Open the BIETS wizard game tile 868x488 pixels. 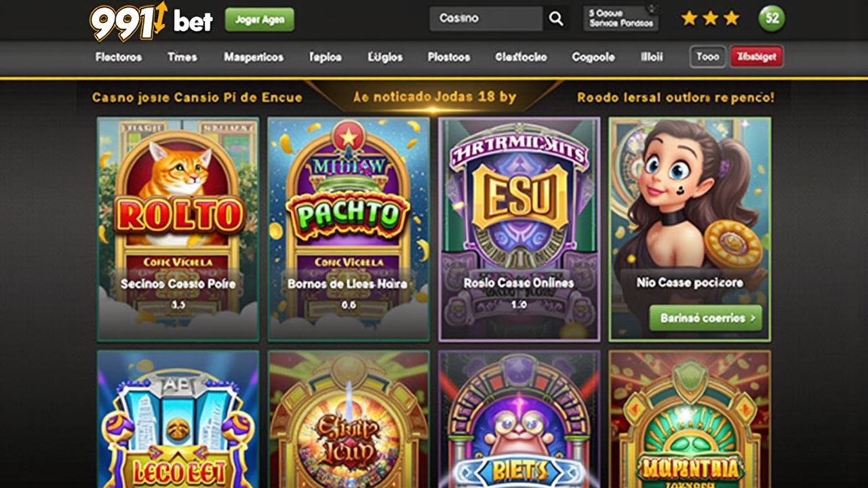pyautogui.click(x=519, y=419)
